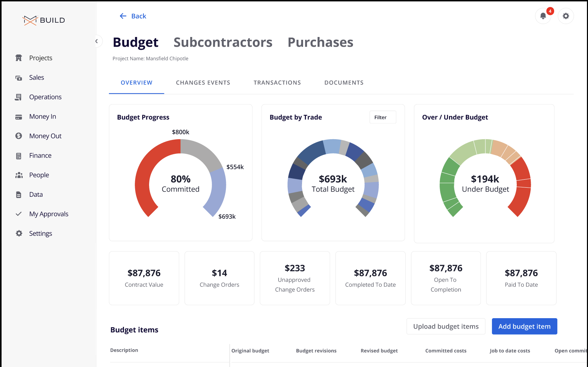Viewport: 588px width, 367px height.
Task: Click the My Approvals checkmark icon
Action: (x=19, y=214)
